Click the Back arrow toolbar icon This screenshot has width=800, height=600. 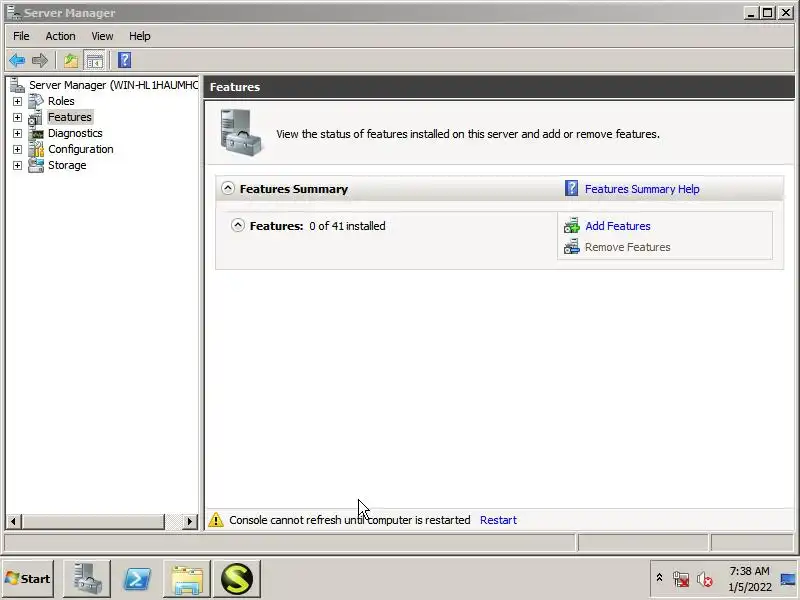(17, 60)
